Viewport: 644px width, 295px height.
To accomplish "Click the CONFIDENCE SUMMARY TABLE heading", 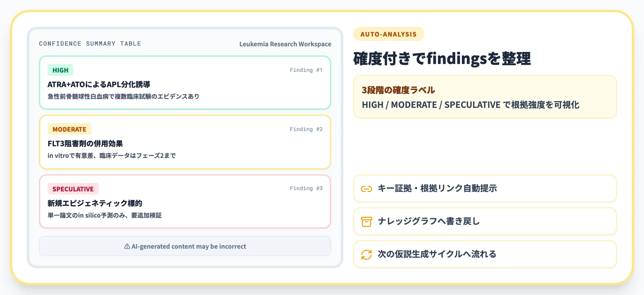I will (90, 44).
